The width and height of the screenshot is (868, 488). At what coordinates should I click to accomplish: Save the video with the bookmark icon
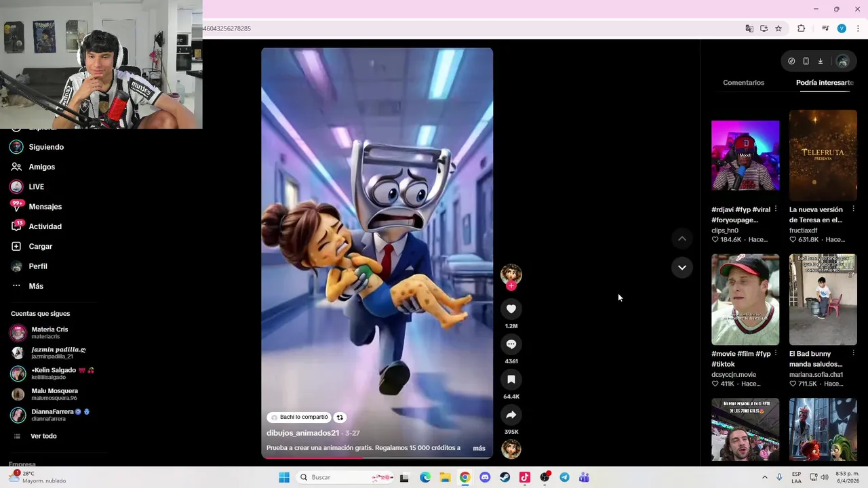click(x=511, y=380)
